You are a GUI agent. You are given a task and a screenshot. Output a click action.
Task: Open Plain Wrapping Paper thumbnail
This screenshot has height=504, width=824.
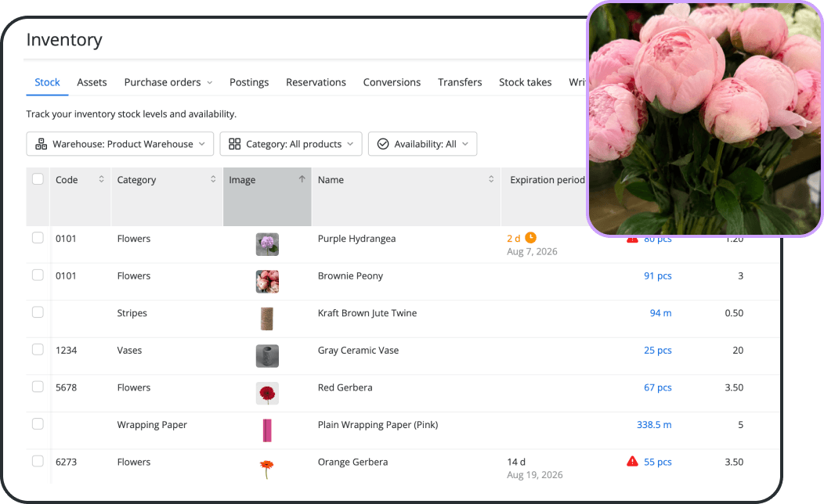click(267, 430)
